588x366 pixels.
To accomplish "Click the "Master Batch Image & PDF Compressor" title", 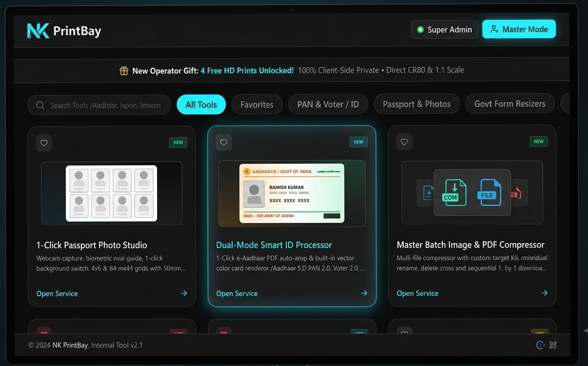I will click(x=471, y=245).
